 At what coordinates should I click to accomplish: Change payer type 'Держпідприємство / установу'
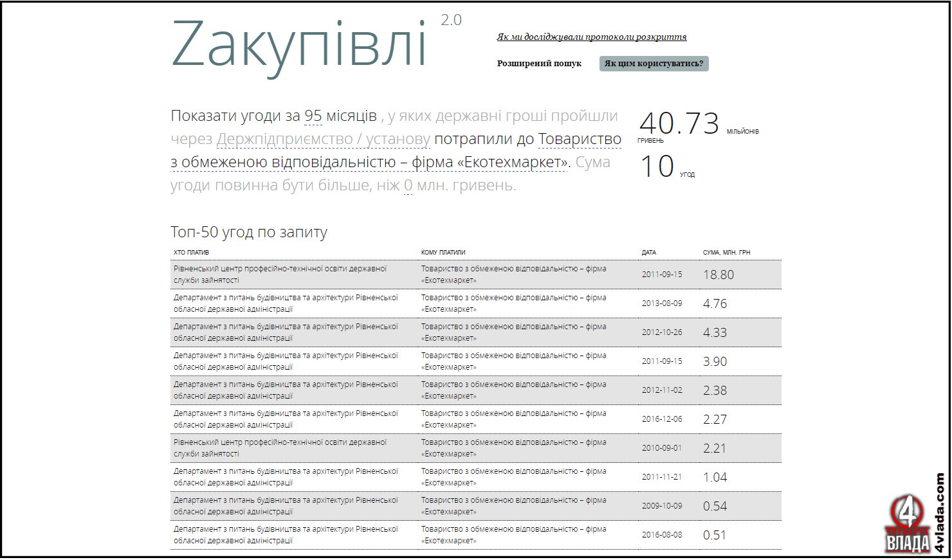pyautogui.click(x=324, y=140)
